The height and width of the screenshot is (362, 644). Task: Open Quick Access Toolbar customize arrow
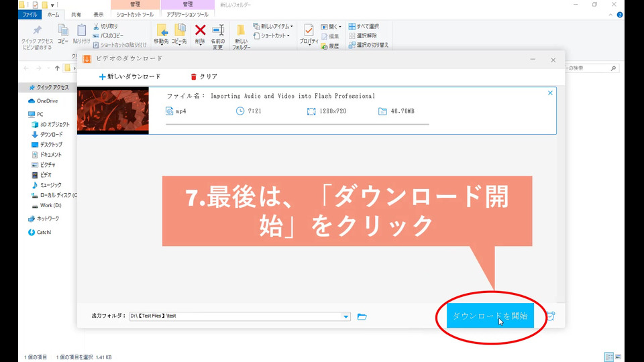click(x=52, y=5)
